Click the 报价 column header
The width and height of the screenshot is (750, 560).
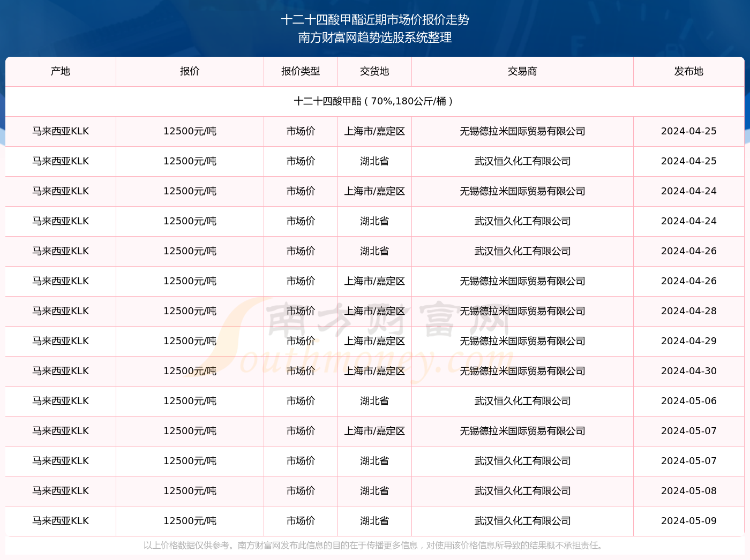[190, 71]
